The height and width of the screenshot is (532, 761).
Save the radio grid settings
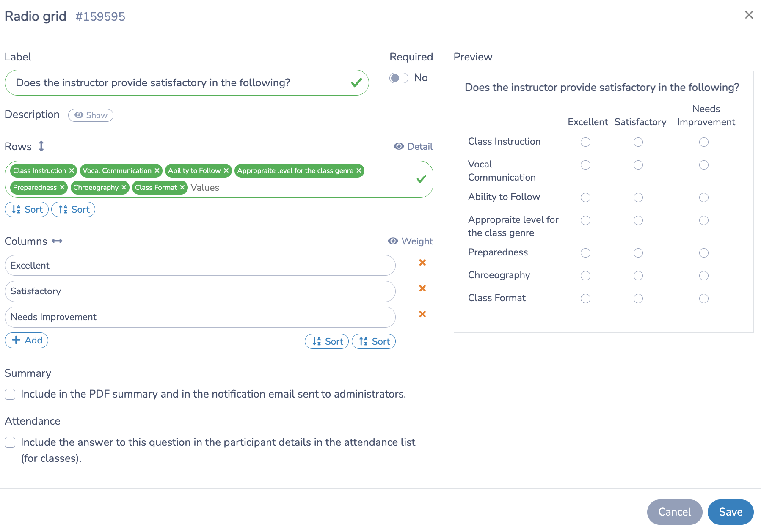tap(731, 512)
